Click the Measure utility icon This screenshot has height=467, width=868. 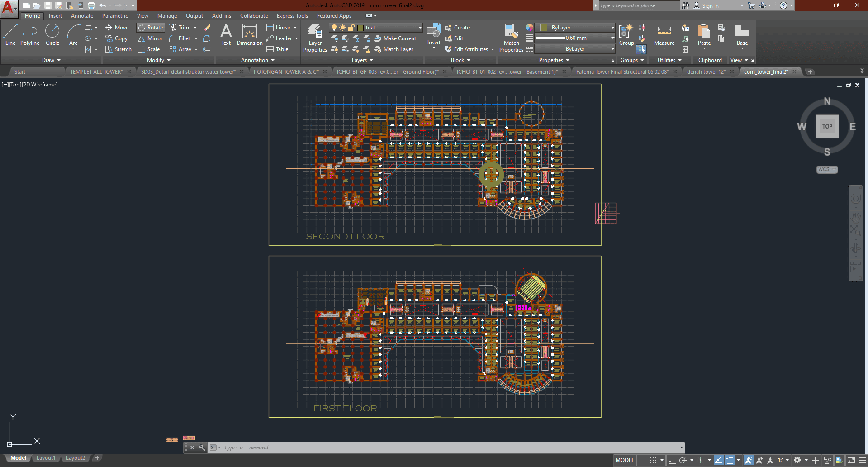pos(664,35)
